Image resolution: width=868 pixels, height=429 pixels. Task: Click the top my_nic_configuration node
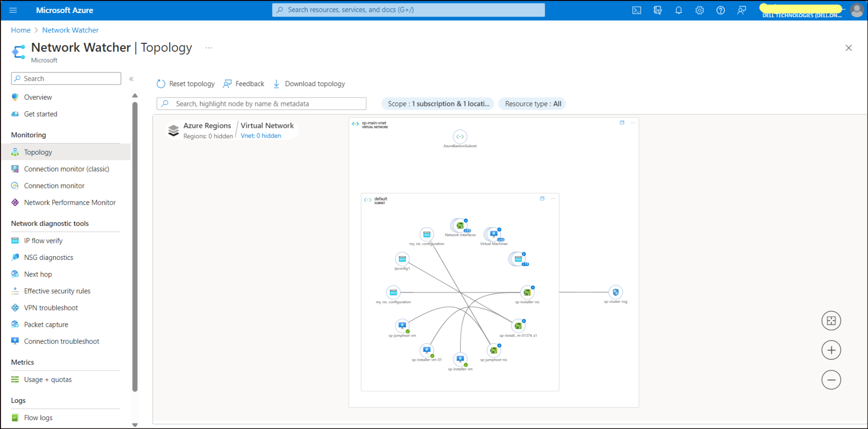point(427,234)
